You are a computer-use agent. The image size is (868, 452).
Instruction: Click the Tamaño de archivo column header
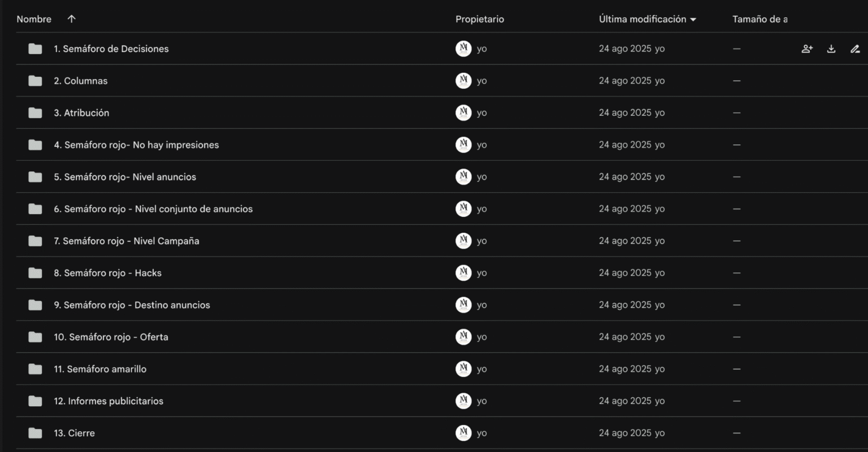(759, 19)
